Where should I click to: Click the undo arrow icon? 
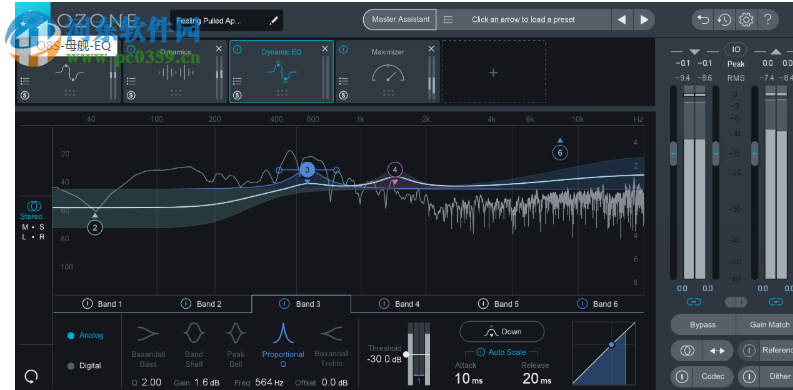(703, 20)
